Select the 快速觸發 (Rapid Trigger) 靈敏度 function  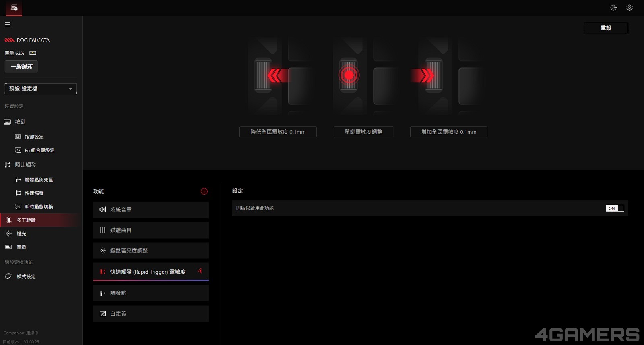point(151,272)
